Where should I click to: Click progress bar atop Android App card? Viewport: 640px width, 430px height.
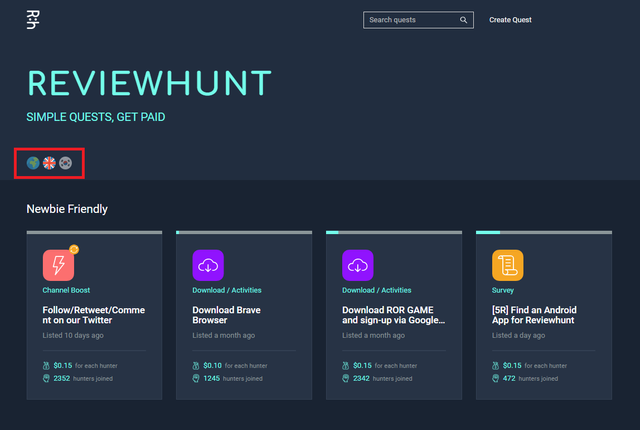(x=544, y=233)
